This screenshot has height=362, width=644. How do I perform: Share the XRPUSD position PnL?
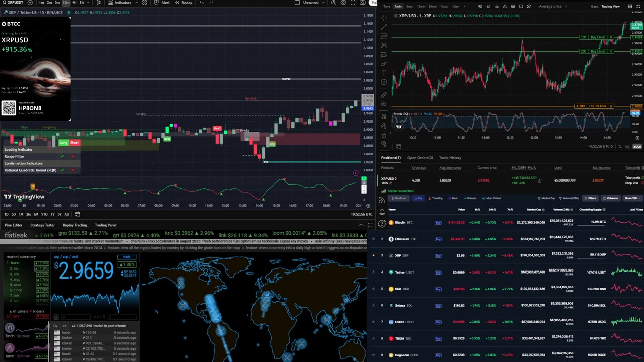tap(539, 180)
